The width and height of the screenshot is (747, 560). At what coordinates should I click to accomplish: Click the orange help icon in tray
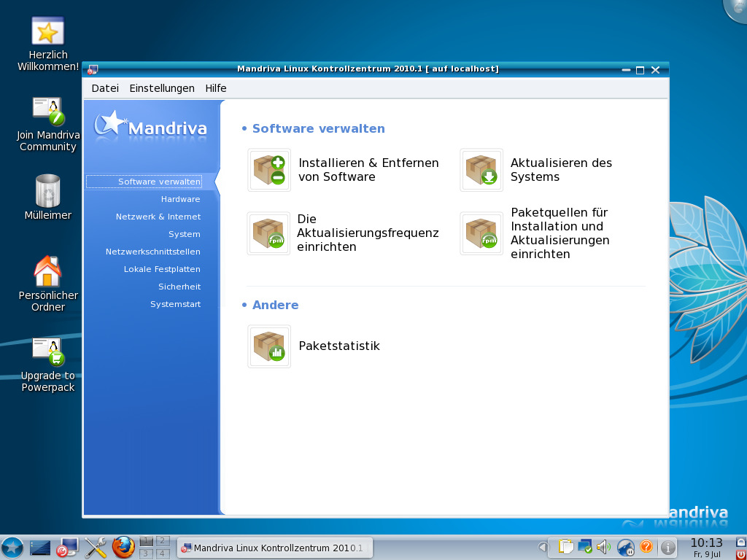pyautogui.click(x=646, y=546)
